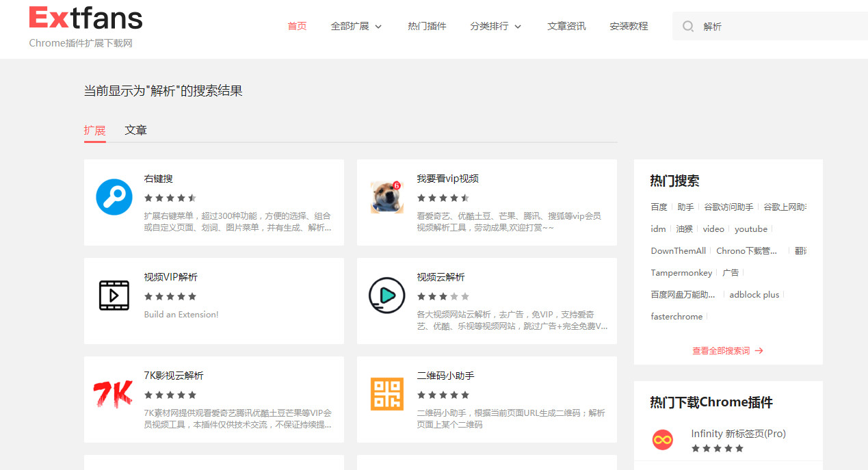Open the 视频VIP解析 film icon
Image resolution: width=868 pixels, height=470 pixels.
coord(114,296)
